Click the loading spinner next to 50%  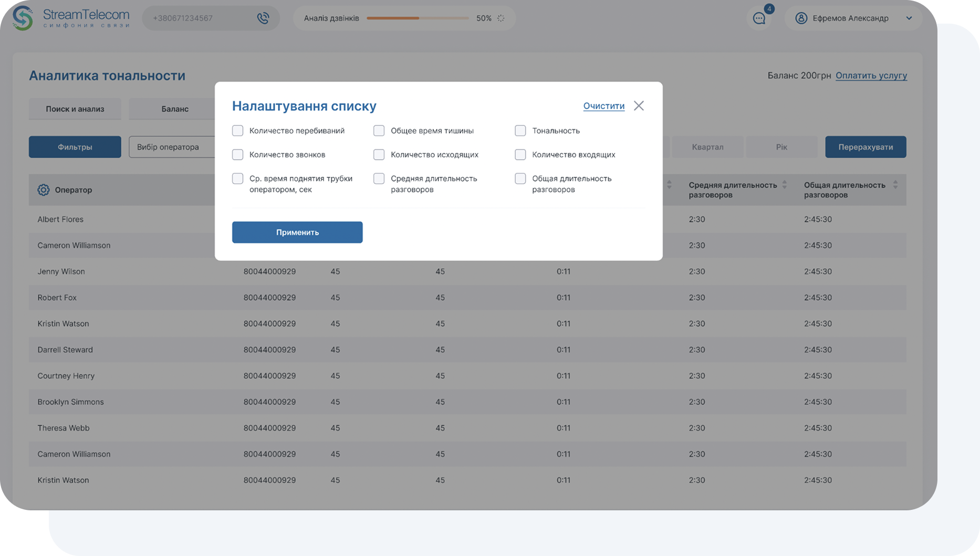point(501,18)
